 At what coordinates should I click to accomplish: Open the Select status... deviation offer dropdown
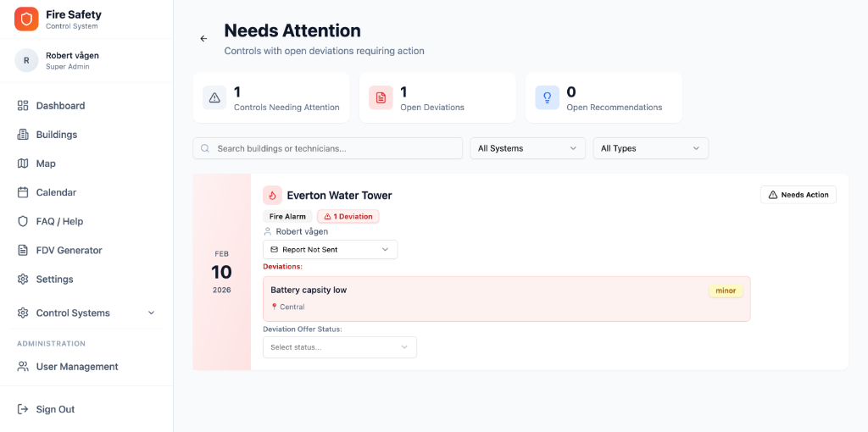coord(339,347)
